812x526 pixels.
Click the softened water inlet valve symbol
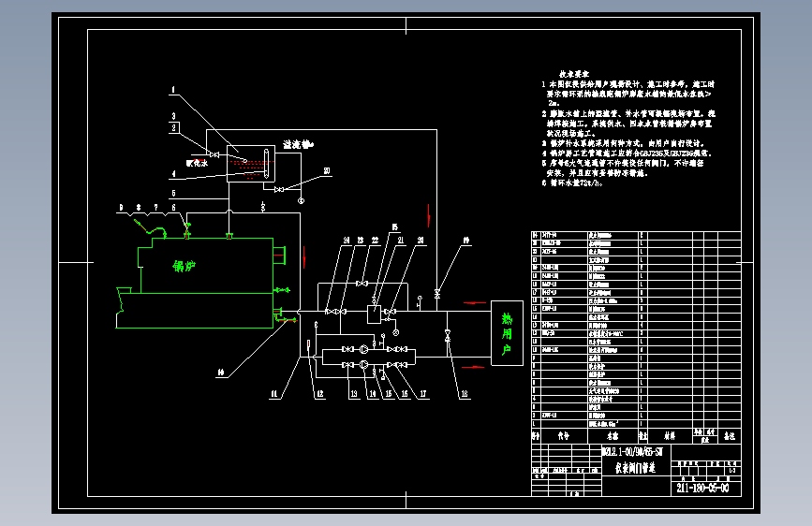(214, 154)
